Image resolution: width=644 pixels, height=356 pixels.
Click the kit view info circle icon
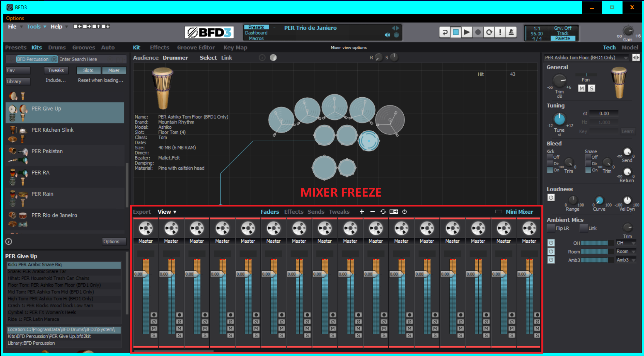(x=262, y=58)
